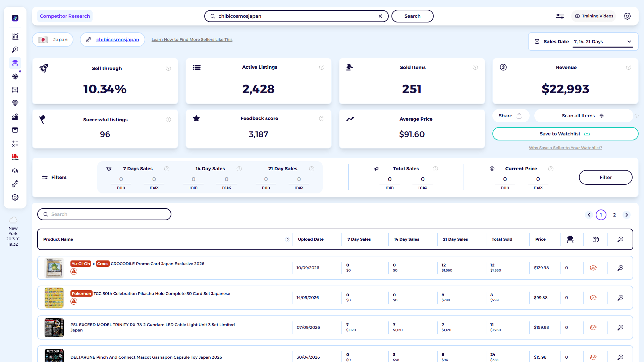Open the analytics chart sidebar icon
Viewport: 644px width, 362px height.
(15, 36)
